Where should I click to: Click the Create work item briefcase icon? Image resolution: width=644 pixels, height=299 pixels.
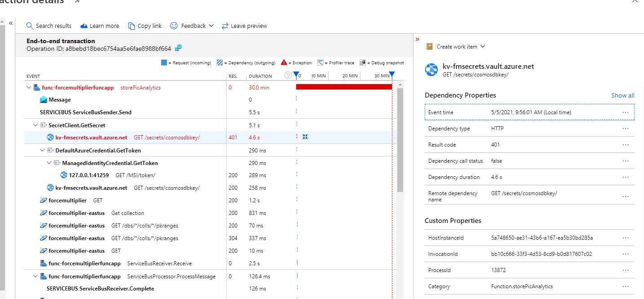pyautogui.click(x=430, y=46)
